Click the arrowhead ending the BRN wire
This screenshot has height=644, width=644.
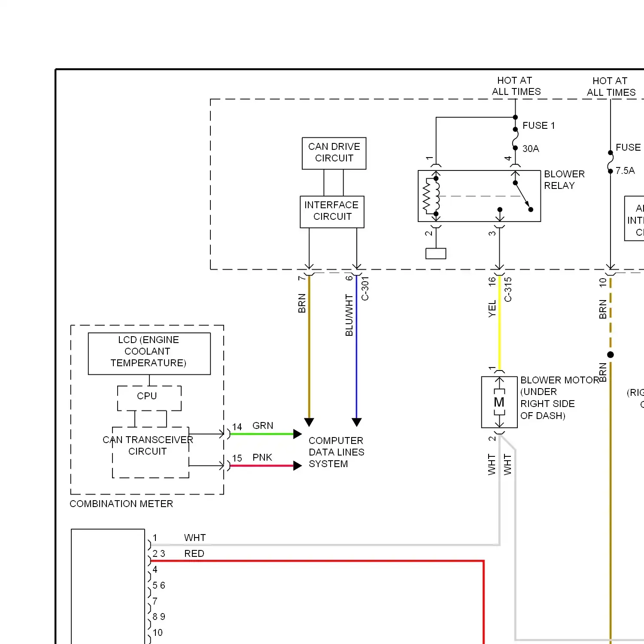tap(309, 422)
